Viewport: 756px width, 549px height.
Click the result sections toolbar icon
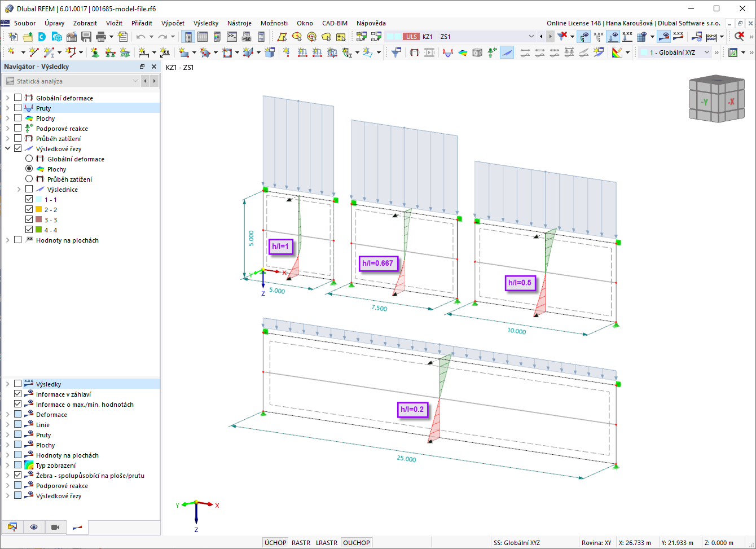click(x=507, y=52)
